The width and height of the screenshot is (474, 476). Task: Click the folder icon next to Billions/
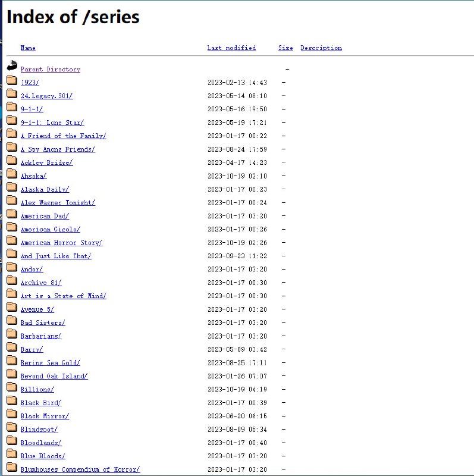pos(12,387)
